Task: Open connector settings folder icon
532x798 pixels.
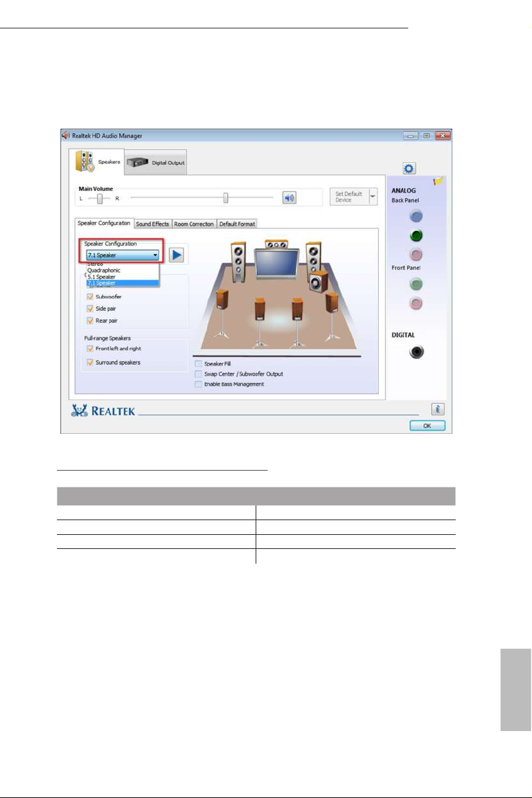Action: click(x=438, y=181)
